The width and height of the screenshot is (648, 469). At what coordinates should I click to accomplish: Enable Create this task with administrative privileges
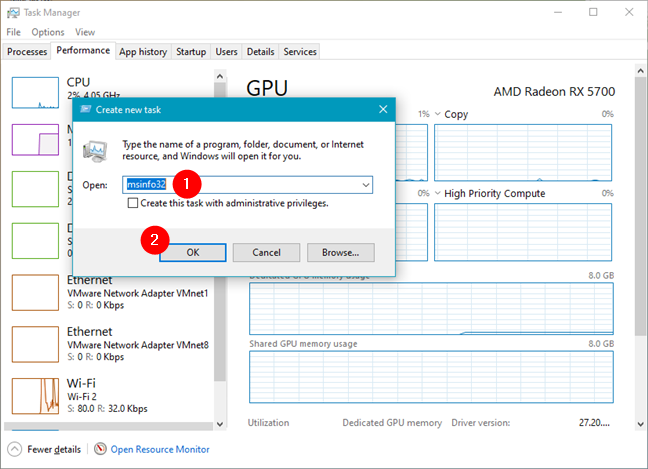pos(133,203)
